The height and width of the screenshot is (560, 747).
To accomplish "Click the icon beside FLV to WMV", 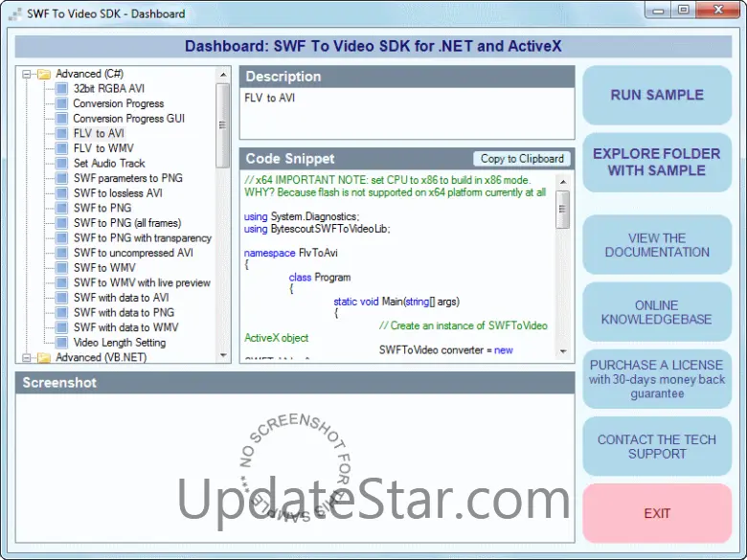I will pyautogui.click(x=61, y=148).
